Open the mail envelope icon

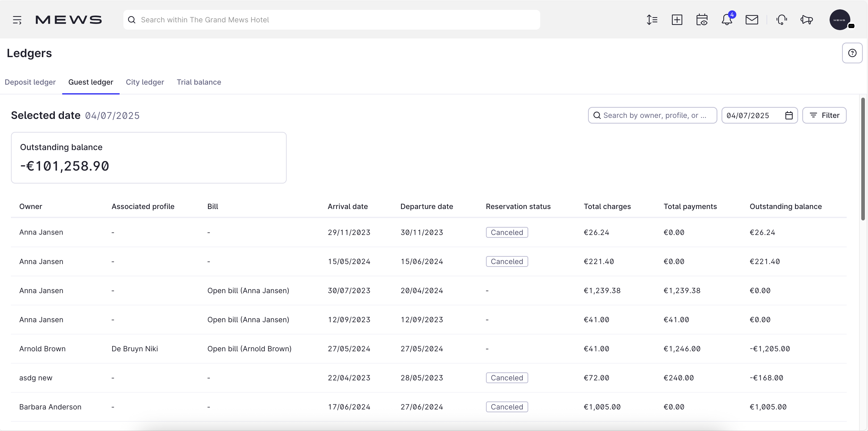(752, 20)
